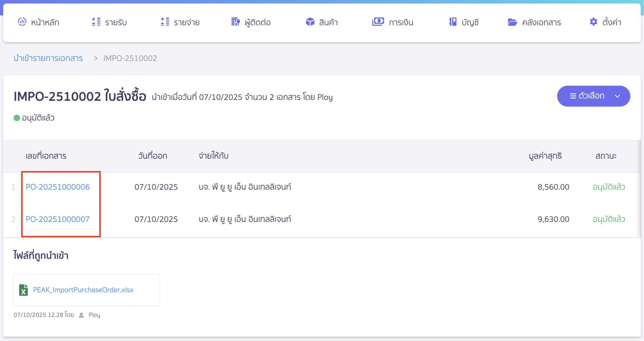Viewport: 644px width, 341px height.
Task: Open the ตั้งค่า settings gear icon
Action: 593,22
